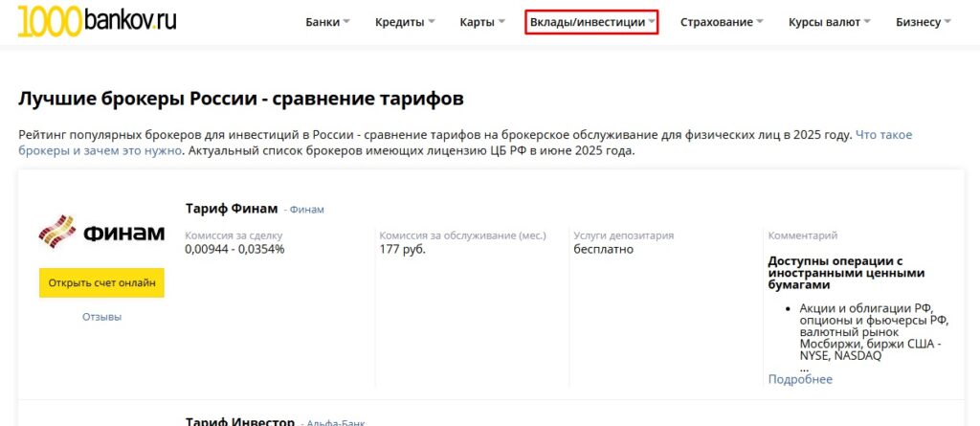
Task: Click the 1000bankov.ru site logo
Action: point(97,21)
